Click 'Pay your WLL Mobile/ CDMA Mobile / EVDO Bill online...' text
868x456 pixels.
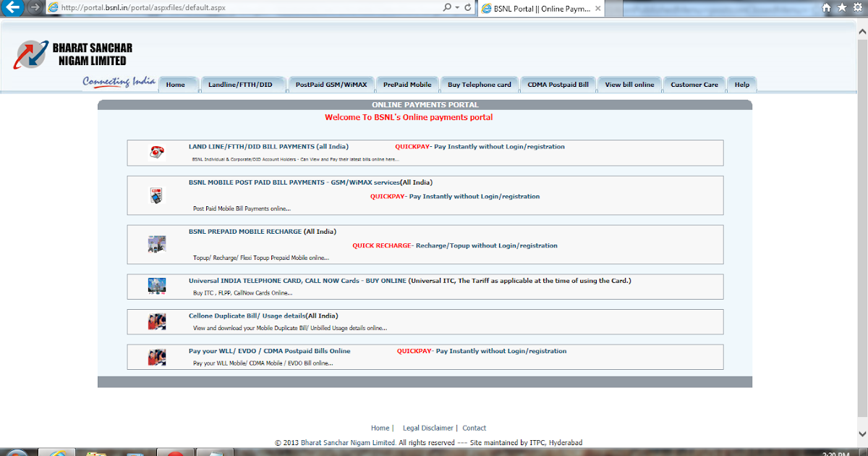[263, 363]
